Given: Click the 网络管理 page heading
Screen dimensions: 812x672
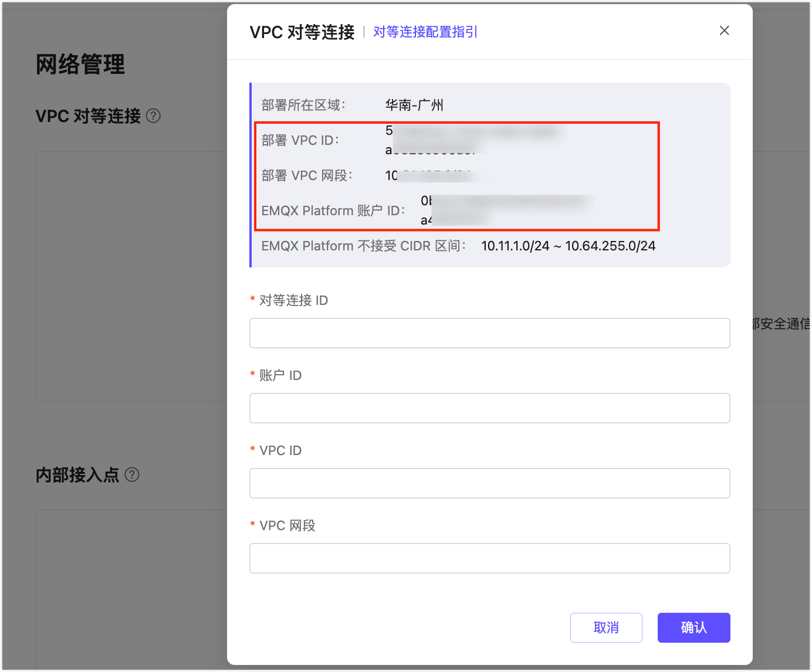Looking at the screenshot, I should [80, 65].
